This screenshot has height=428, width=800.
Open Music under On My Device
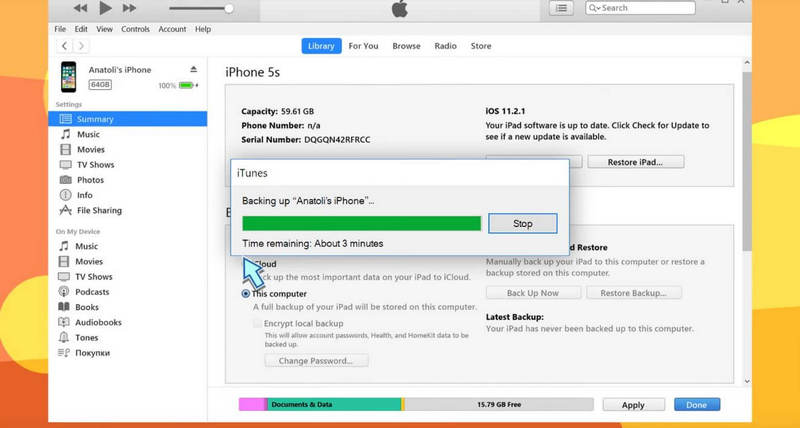pyautogui.click(x=86, y=246)
